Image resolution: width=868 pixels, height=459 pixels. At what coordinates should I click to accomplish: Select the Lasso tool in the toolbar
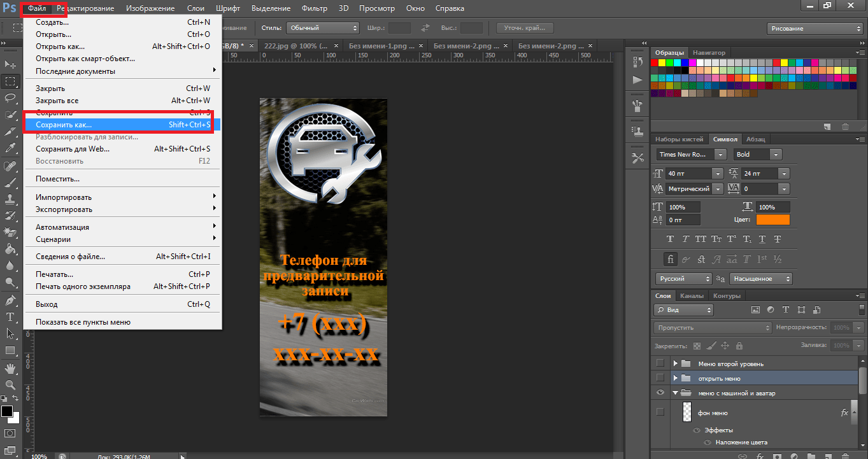(x=11, y=98)
